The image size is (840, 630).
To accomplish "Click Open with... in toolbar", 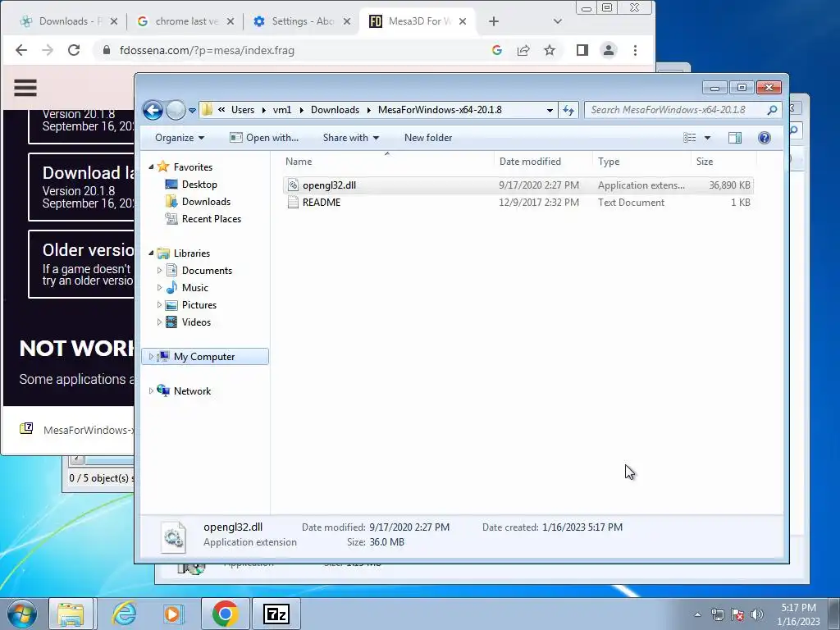I will 264,138.
